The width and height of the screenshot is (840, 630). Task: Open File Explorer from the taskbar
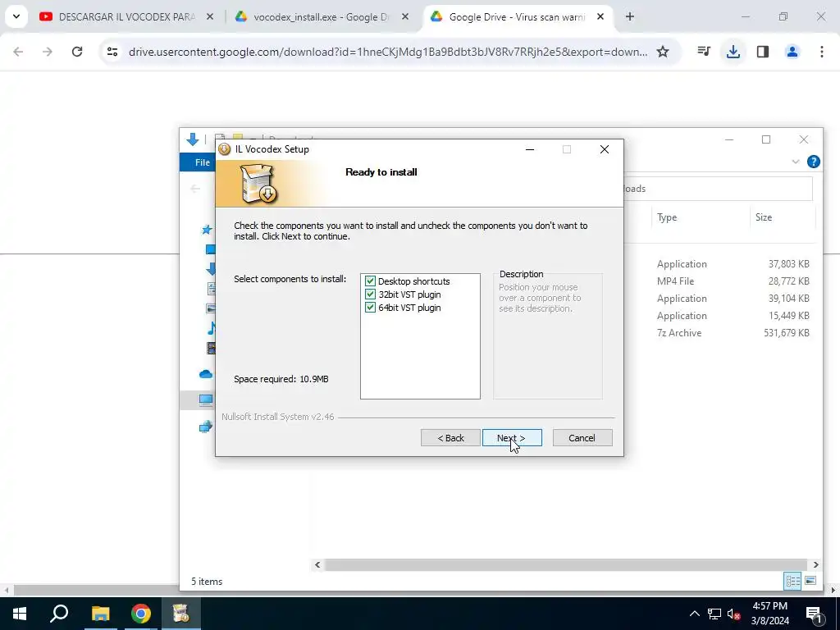[x=100, y=614]
